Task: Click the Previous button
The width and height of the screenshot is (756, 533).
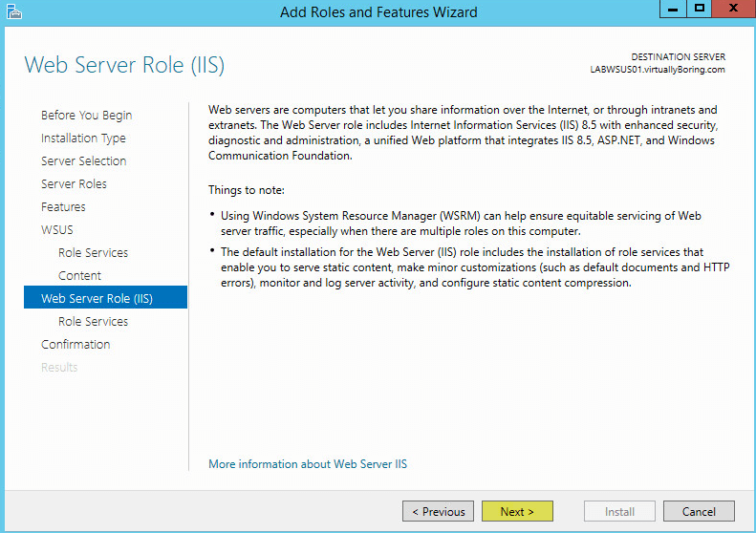Action: [x=439, y=511]
